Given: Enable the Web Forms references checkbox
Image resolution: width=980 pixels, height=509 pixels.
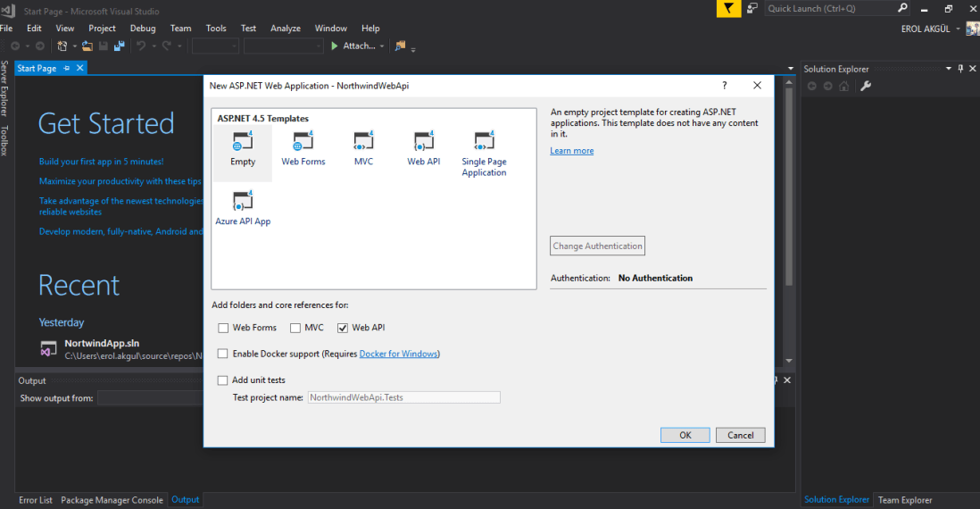Looking at the screenshot, I should pos(223,328).
